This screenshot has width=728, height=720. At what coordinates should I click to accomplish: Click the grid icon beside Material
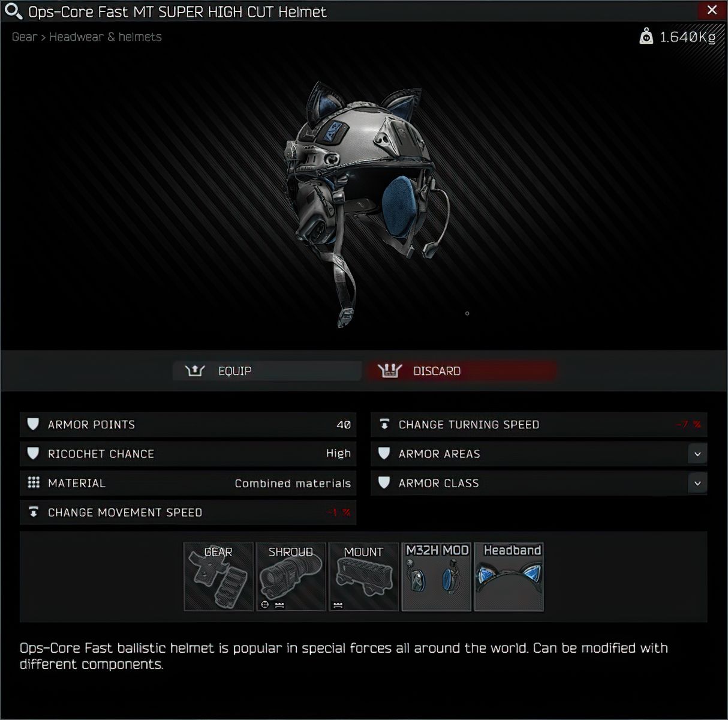(x=34, y=483)
